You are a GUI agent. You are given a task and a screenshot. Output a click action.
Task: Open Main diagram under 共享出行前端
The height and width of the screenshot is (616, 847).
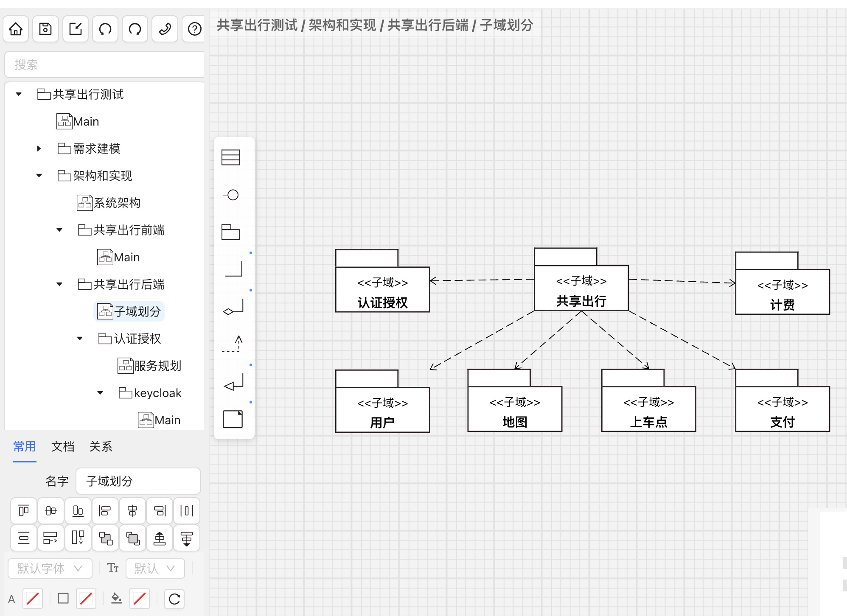click(x=118, y=257)
